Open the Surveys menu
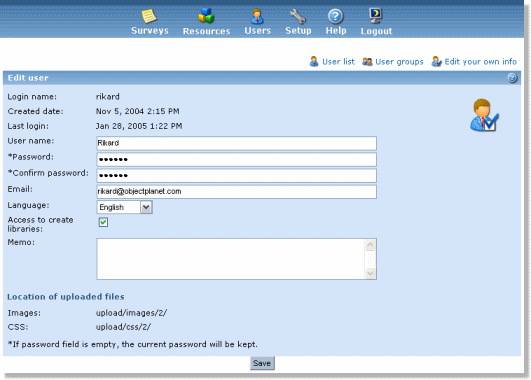This screenshot has width=531, height=380. (x=150, y=31)
